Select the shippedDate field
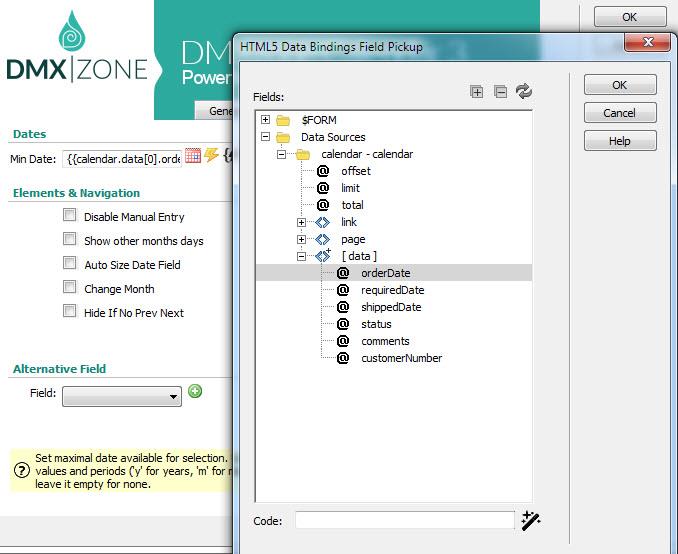678x554 pixels. [391, 307]
